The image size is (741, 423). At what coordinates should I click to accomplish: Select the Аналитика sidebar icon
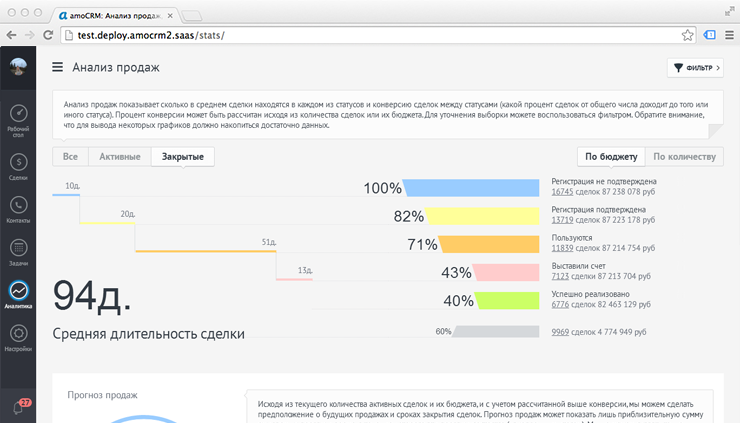coord(18,294)
